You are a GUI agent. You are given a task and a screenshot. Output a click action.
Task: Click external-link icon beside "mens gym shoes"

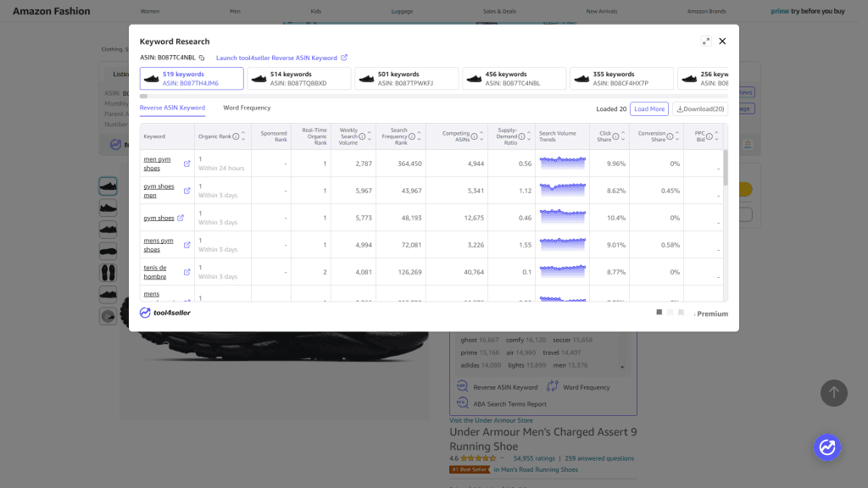pyautogui.click(x=187, y=245)
